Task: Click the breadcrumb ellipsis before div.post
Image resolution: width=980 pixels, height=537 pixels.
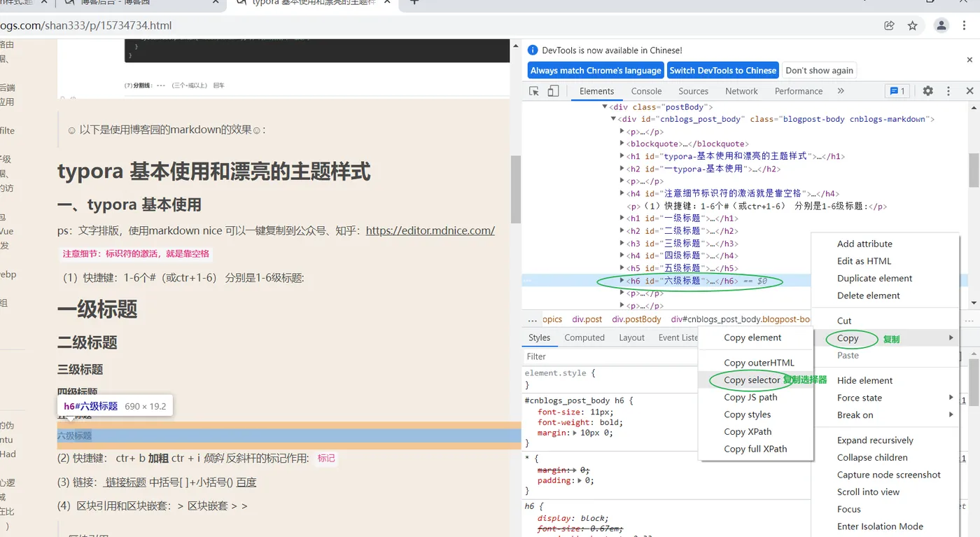Action: point(533,319)
